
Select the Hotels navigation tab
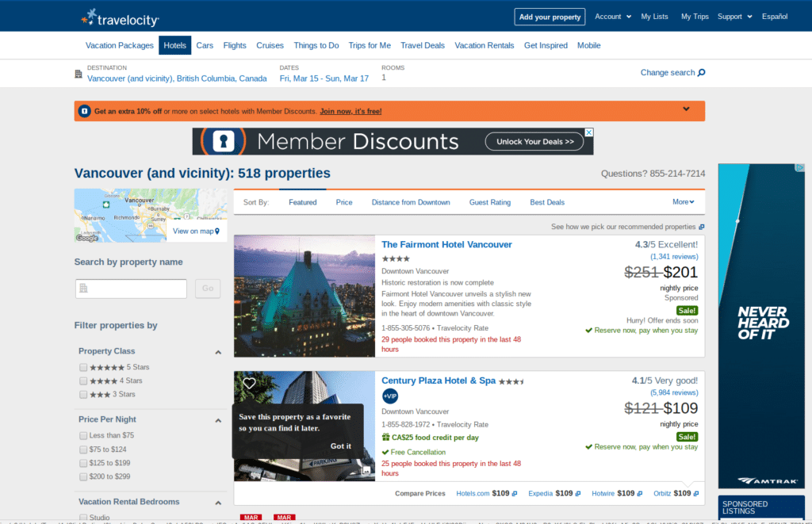point(175,45)
